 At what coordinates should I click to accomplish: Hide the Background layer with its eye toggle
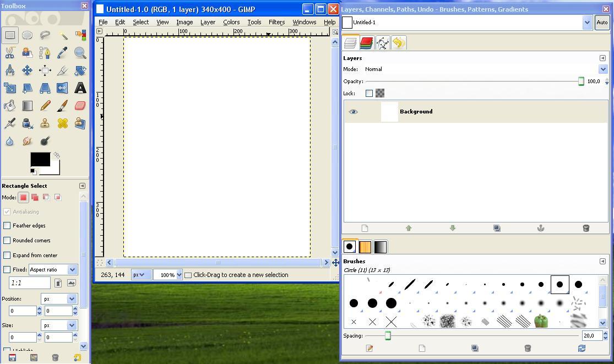tap(353, 111)
